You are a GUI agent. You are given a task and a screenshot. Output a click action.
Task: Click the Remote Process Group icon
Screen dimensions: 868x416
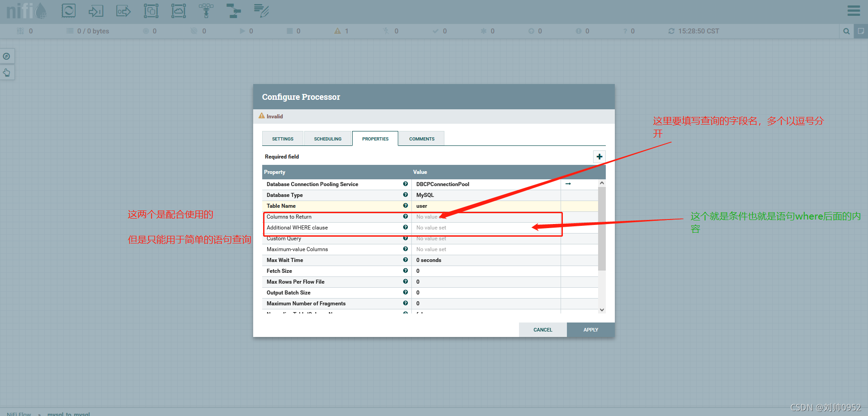click(179, 11)
